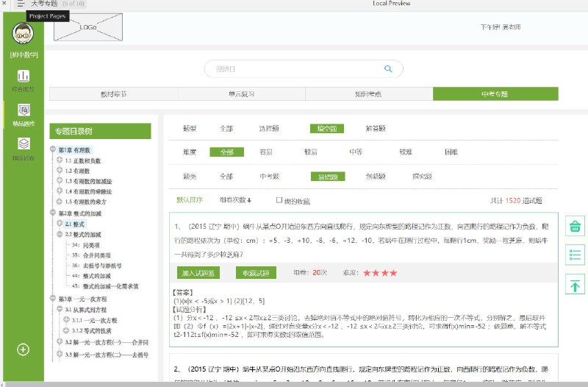
Task: Select 中考题 category filter
Action: (x=269, y=177)
